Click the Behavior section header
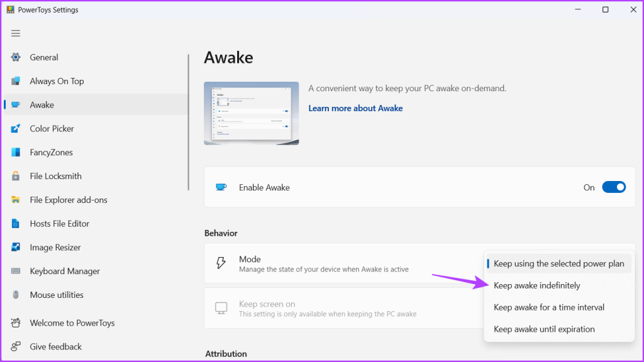The image size is (644, 362). point(221,233)
